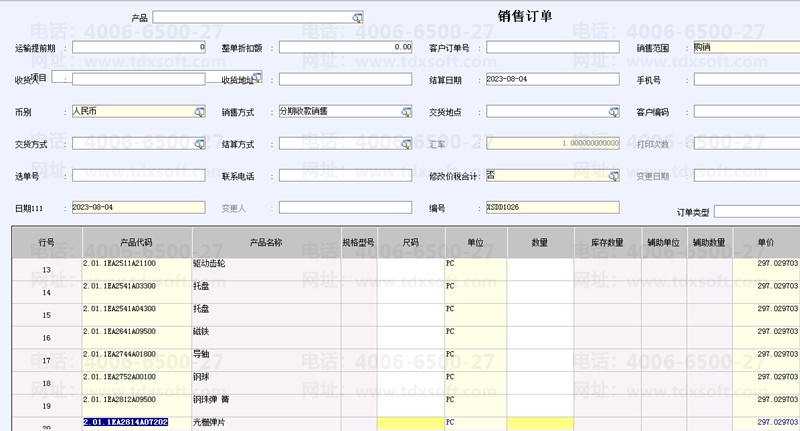
Task: Click the 产品名称 column header
Action: (x=266, y=242)
